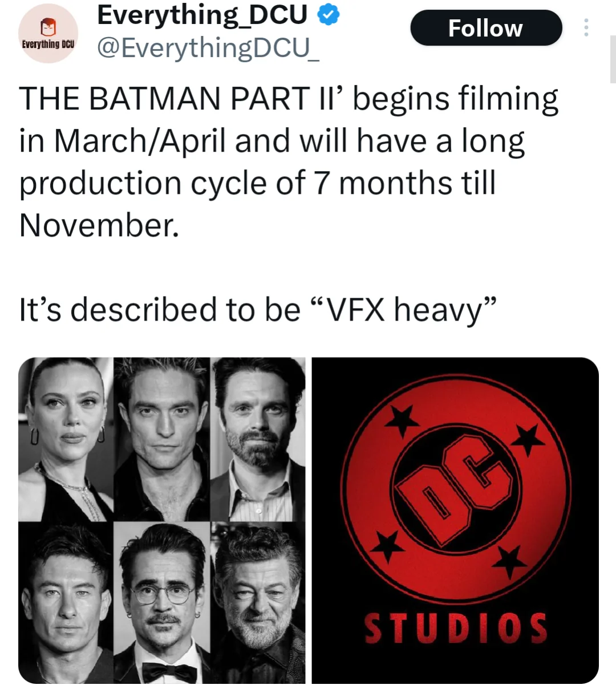Open the top-left portrait of woman with earrings
This screenshot has height=697, width=616.
[x=65, y=438]
